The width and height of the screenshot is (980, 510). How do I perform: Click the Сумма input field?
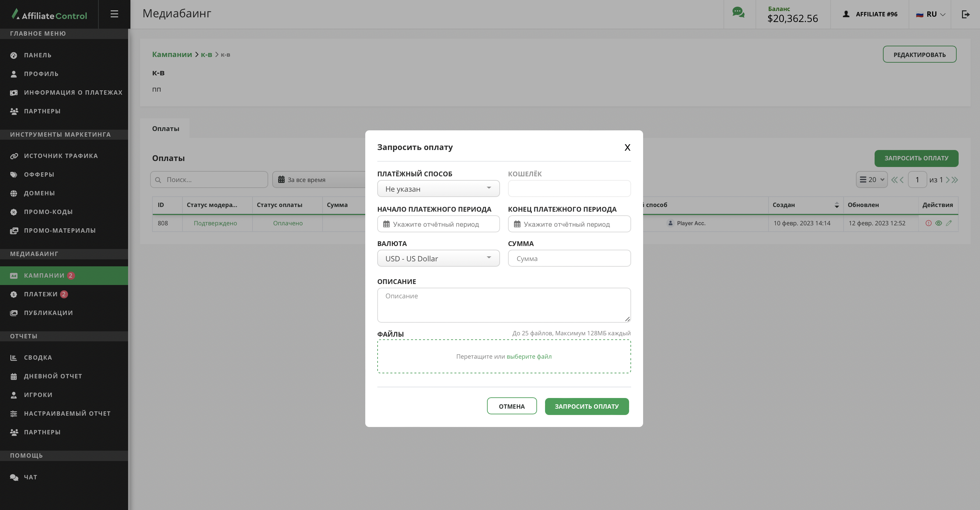pos(569,259)
